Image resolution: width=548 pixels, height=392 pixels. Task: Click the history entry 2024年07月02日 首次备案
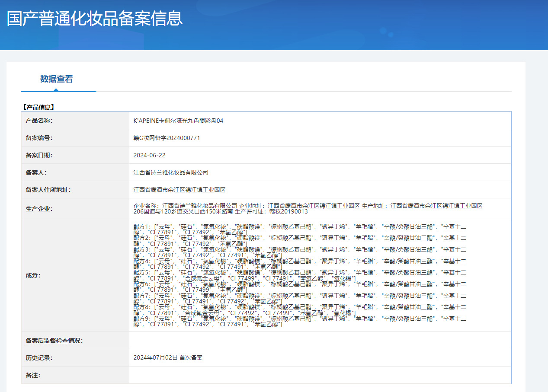point(168,357)
